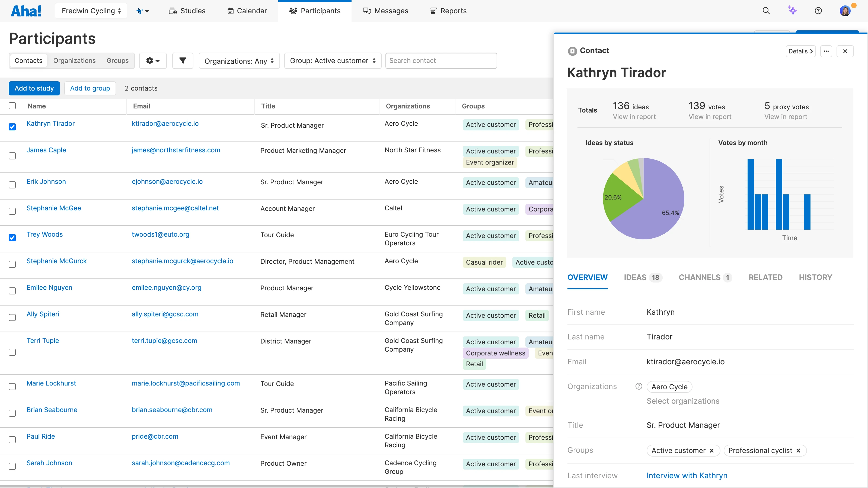
Task: Open the Group: Active customer dropdown
Action: (333, 61)
